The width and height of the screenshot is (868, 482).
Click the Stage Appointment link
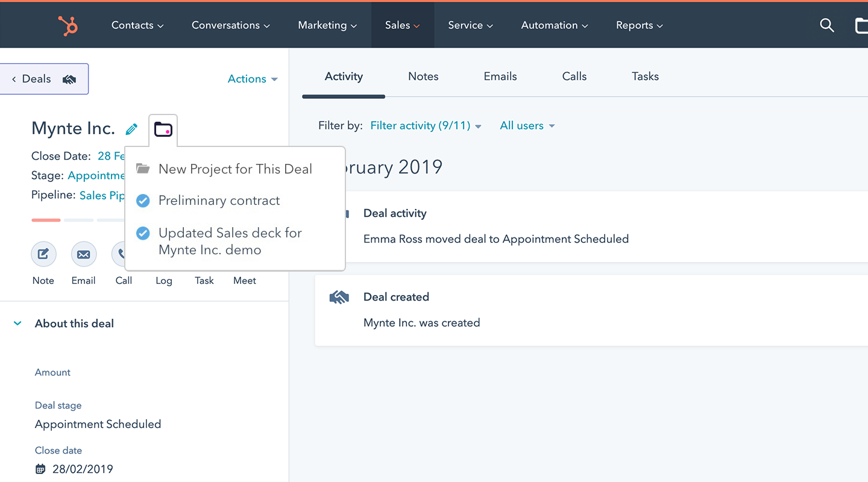tap(96, 175)
